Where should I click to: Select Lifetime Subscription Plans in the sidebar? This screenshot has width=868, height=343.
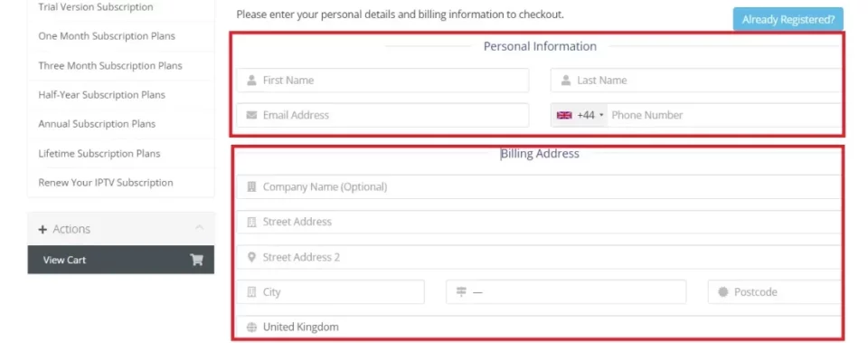pyautogui.click(x=99, y=154)
